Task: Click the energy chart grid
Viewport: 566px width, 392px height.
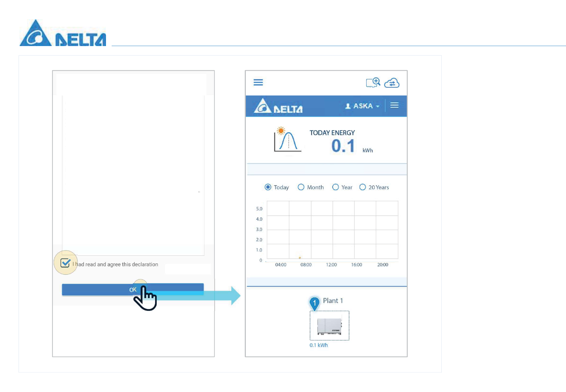Action: pyautogui.click(x=332, y=230)
